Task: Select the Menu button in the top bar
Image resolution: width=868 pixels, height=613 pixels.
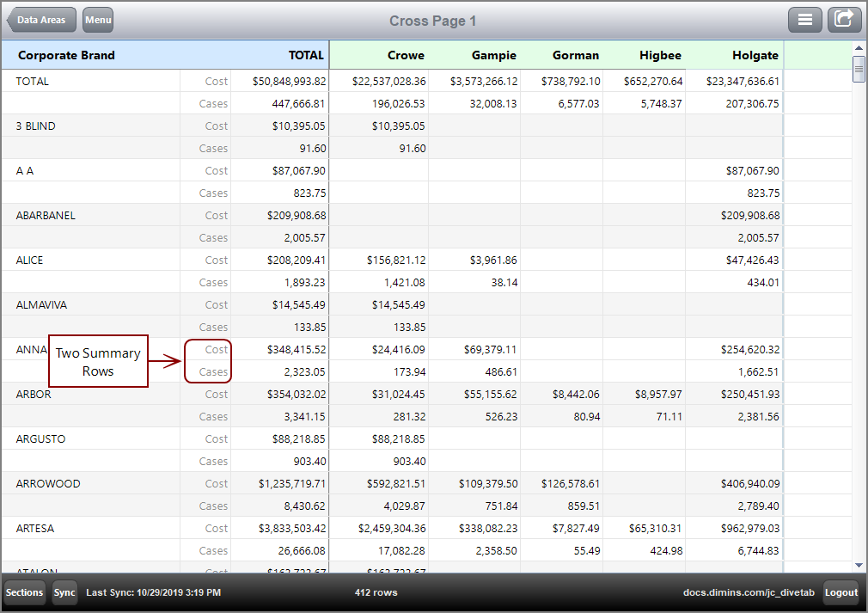Action: click(97, 19)
